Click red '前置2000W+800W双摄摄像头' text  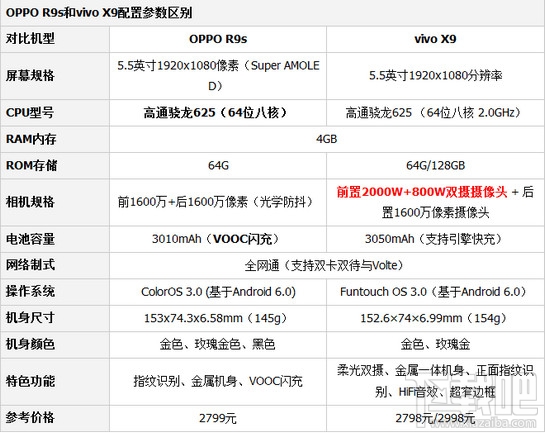click(422, 192)
